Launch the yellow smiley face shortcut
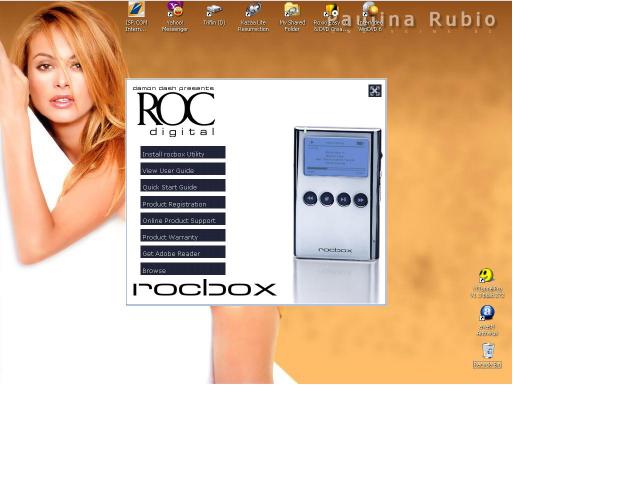 click(487, 283)
